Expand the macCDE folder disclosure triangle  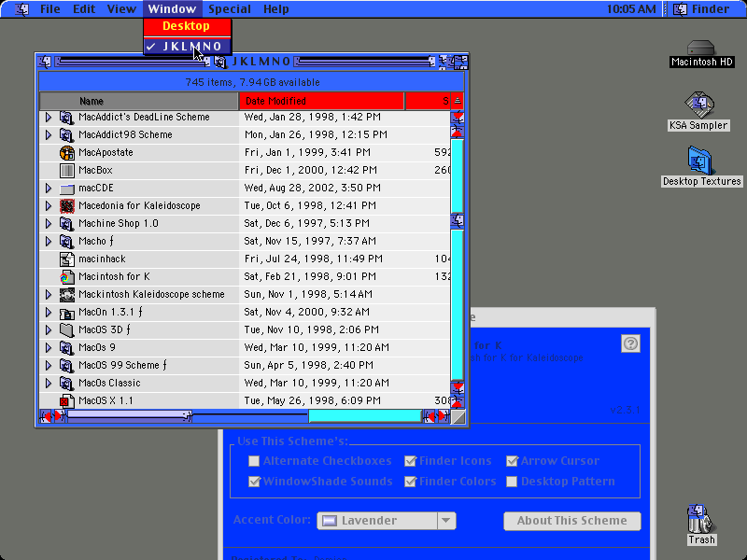coord(49,189)
